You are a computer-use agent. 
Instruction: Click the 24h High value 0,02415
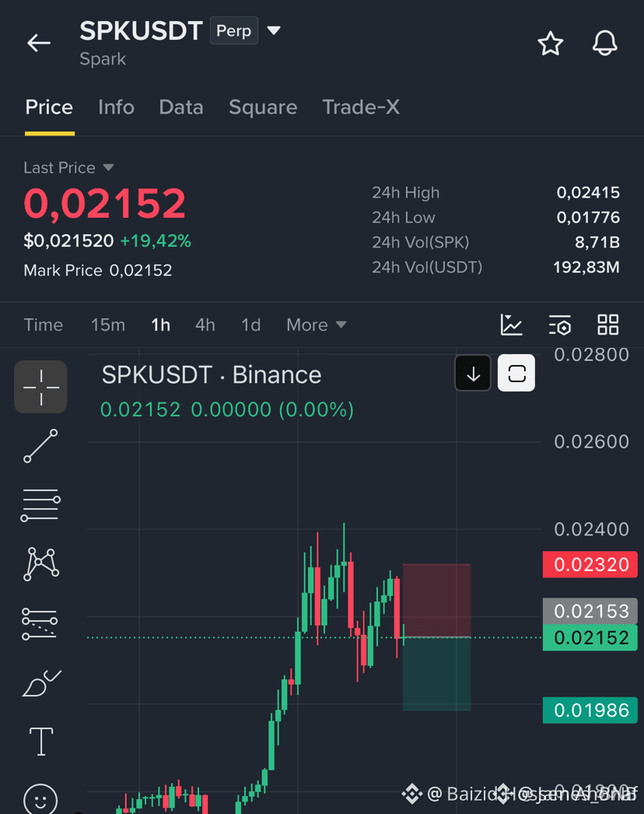[x=588, y=192]
